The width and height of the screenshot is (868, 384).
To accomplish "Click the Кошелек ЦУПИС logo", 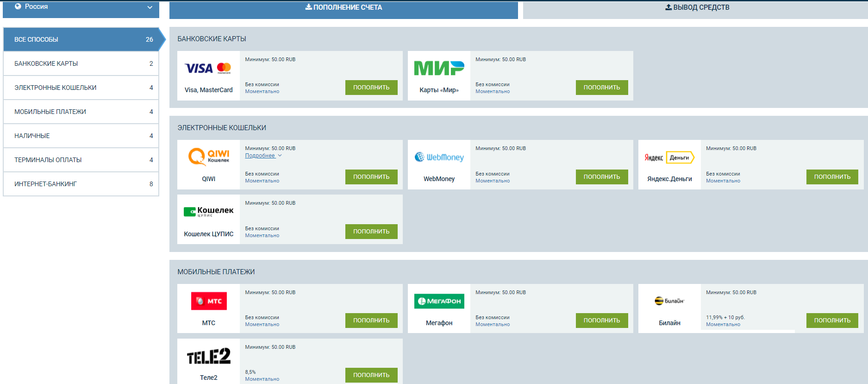I will tap(208, 212).
